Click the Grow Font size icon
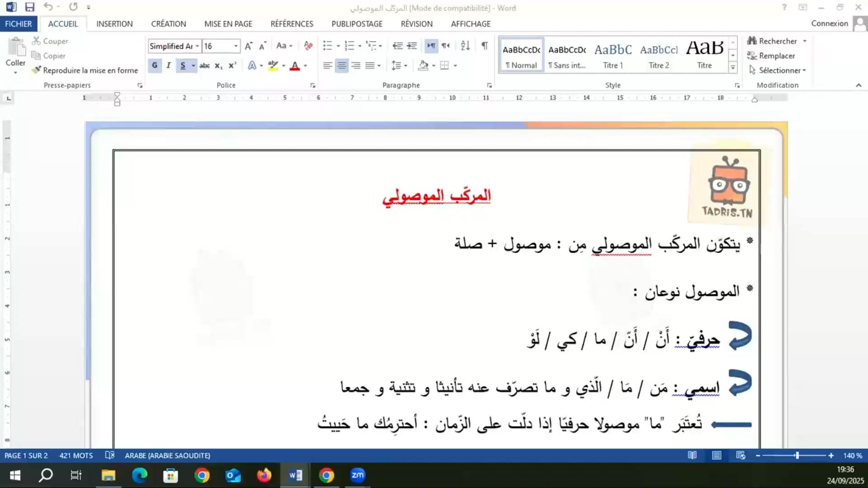Image resolution: width=868 pixels, height=488 pixels. point(248,46)
